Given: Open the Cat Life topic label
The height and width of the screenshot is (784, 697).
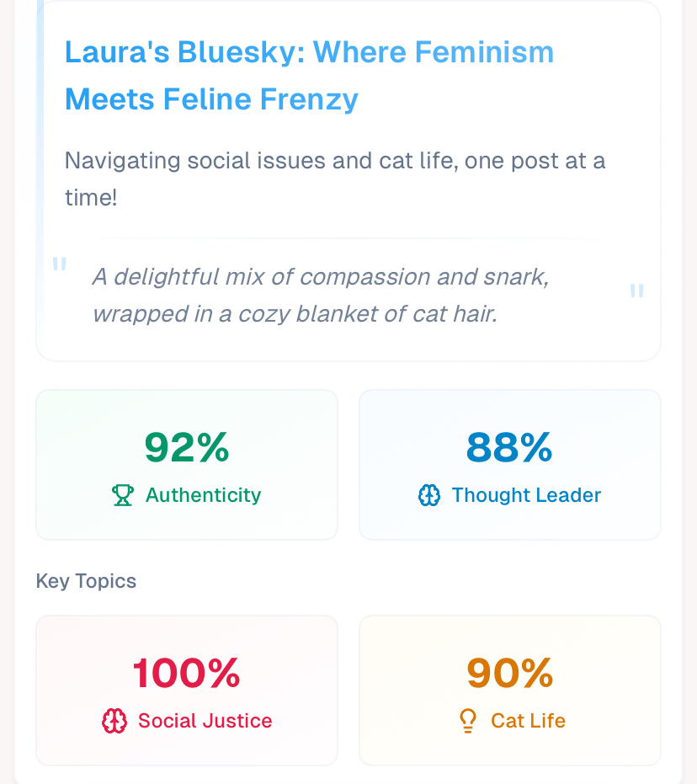Looking at the screenshot, I should pos(528,721).
